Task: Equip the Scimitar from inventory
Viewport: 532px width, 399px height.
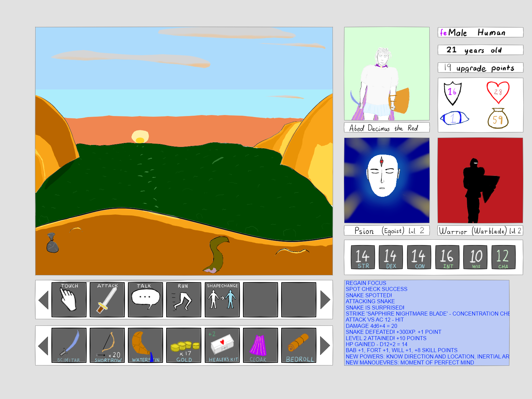Action: pos(69,345)
